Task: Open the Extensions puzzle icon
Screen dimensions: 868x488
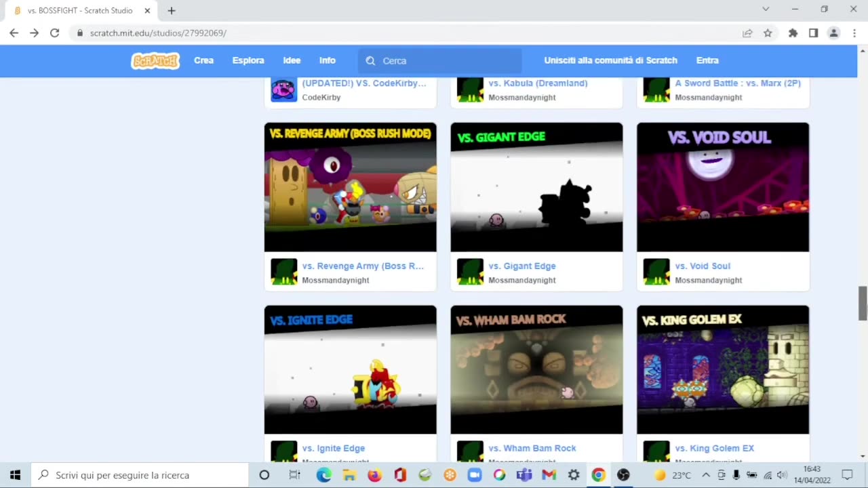Action: [793, 33]
